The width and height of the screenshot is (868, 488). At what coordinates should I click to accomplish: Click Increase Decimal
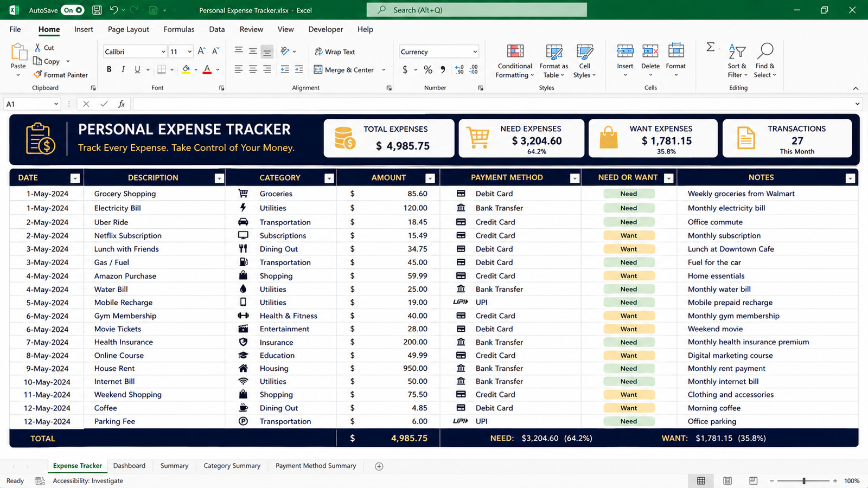point(459,69)
